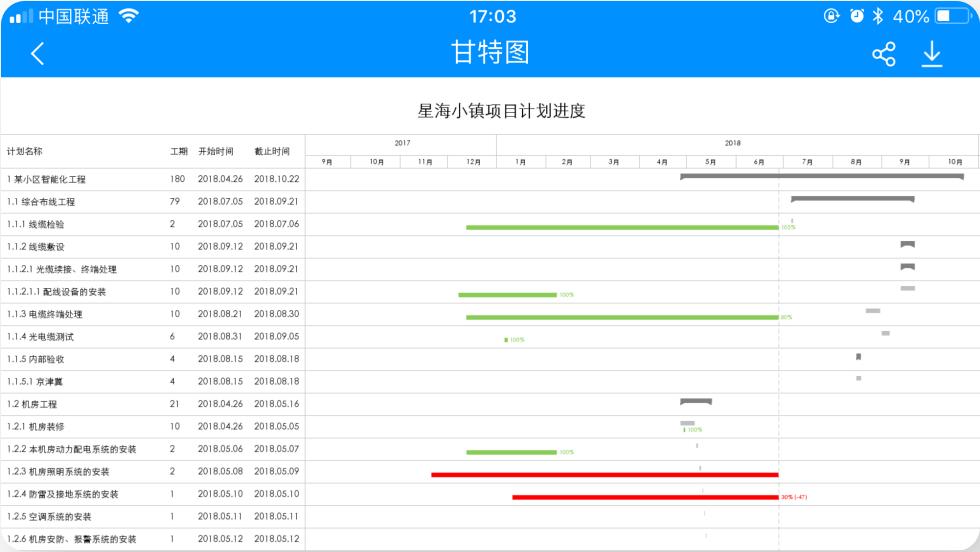Tap the Bluetooth status icon
Screen dimensions: 980x552
[x=878, y=16]
